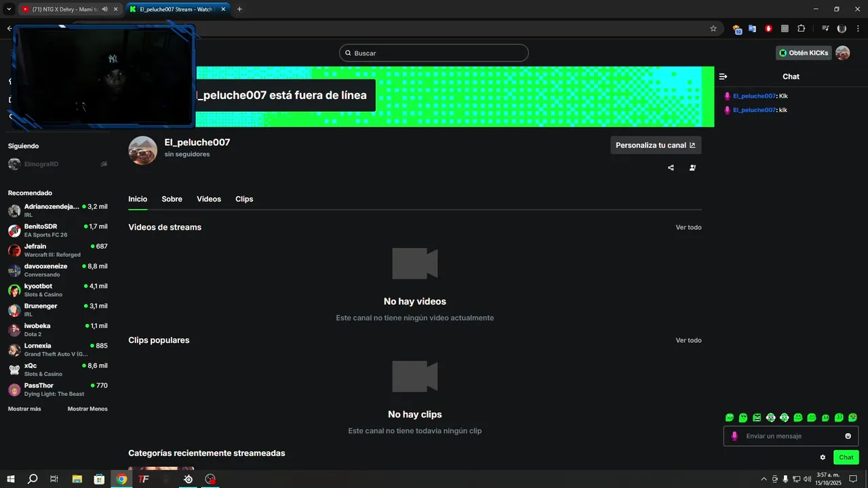Share the channel using the share icon
Viewport: 868px width, 488px height.
click(671, 167)
